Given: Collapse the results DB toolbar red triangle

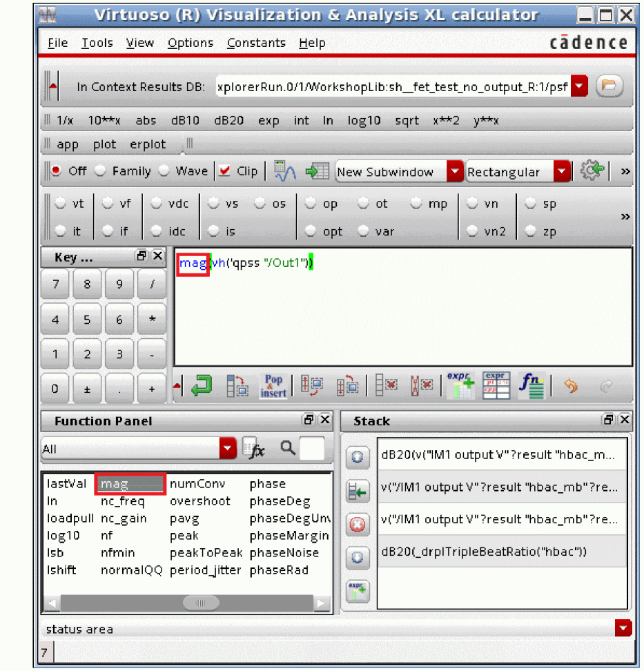Looking at the screenshot, I should click(53, 86).
